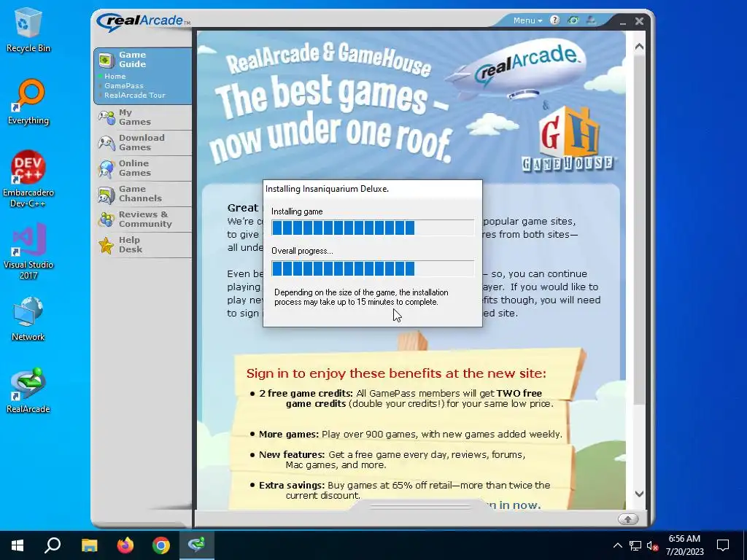Click the muted volume tray icon
This screenshot has height=560, width=747.
point(653,545)
